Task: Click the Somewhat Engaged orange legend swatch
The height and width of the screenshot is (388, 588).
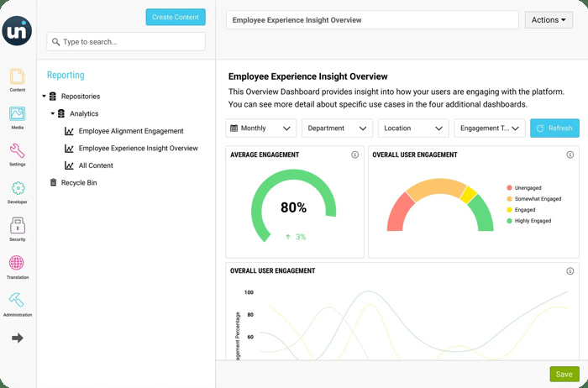Action: pyautogui.click(x=509, y=199)
